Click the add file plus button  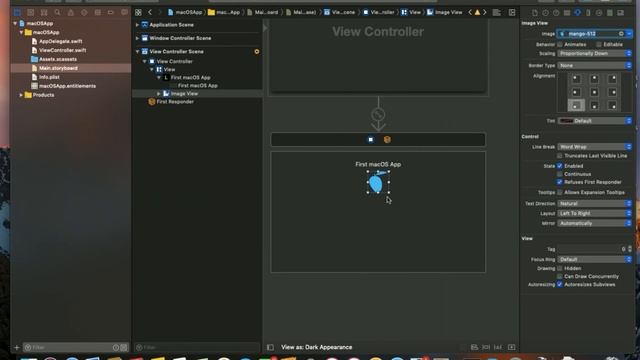(17, 348)
